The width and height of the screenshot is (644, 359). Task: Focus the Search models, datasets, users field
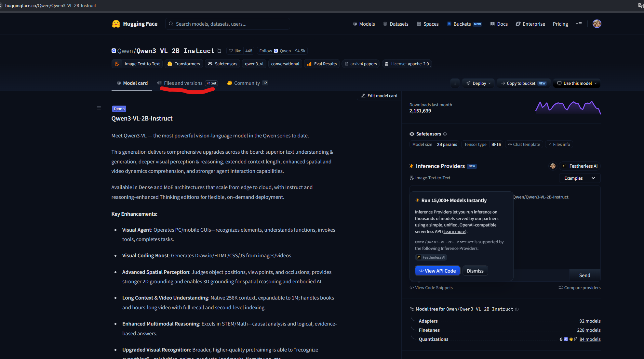point(228,24)
